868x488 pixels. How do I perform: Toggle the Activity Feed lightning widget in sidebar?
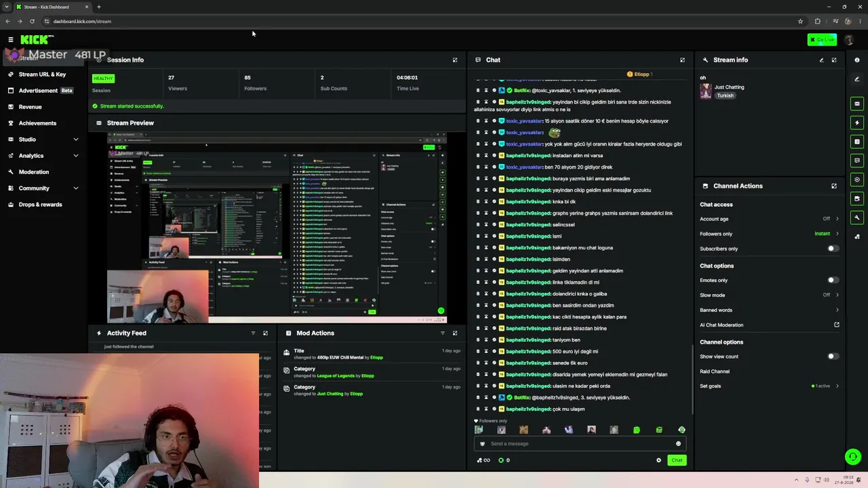pyautogui.click(x=857, y=123)
